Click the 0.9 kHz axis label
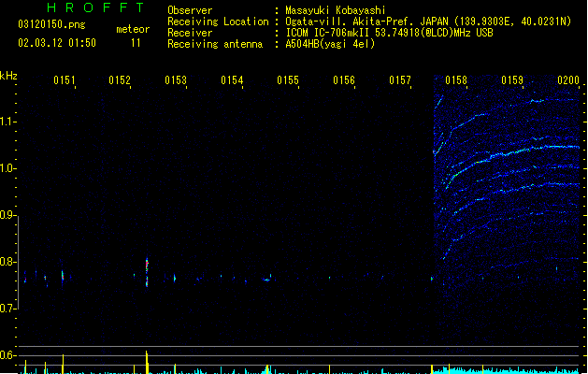This screenshot has width=588, height=374. pyautogui.click(x=7, y=215)
